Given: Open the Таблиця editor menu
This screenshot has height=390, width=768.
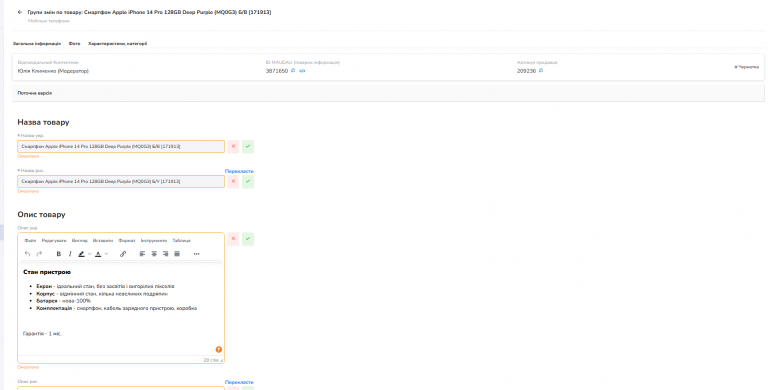Looking at the screenshot, I should tap(182, 241).
